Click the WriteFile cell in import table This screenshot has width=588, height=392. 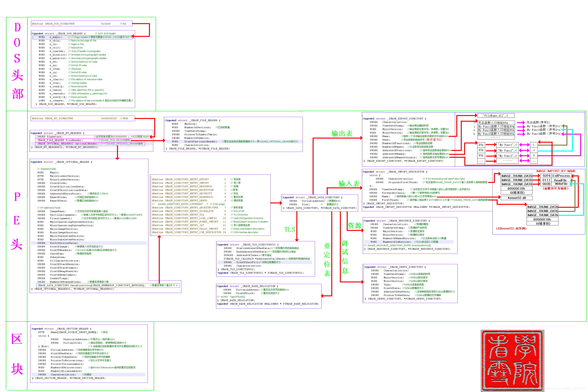[561, 184]
